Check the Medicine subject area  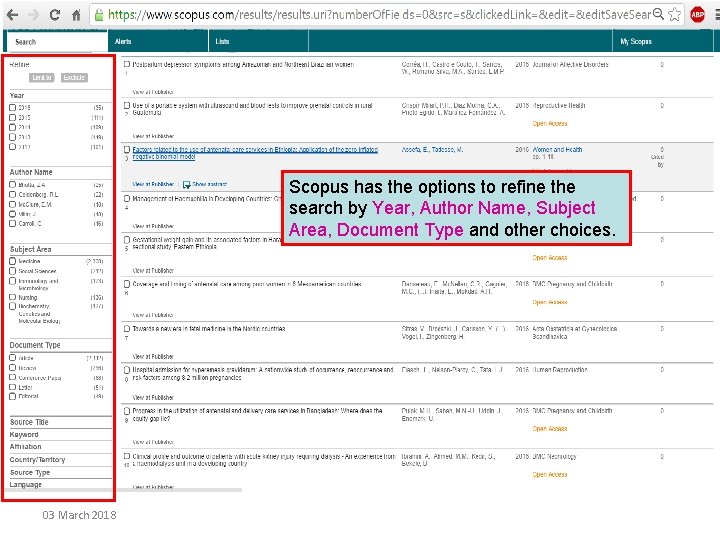[13, 261]
